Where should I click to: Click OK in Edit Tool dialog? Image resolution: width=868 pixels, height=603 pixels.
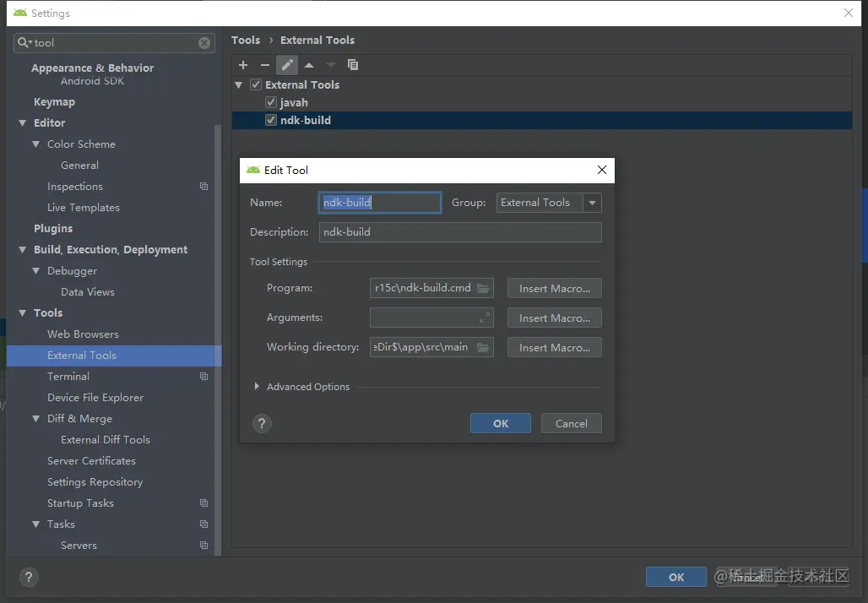coord(501,424)
